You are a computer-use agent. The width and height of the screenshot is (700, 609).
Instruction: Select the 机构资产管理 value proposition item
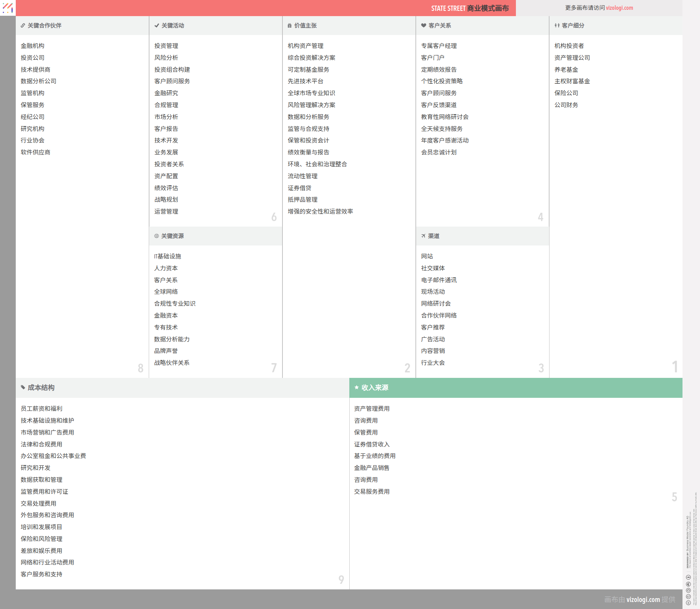305,46
